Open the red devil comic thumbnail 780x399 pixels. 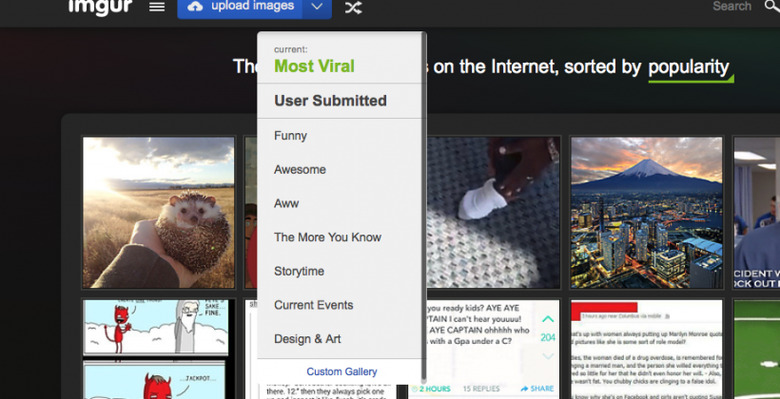coord(156,349)
